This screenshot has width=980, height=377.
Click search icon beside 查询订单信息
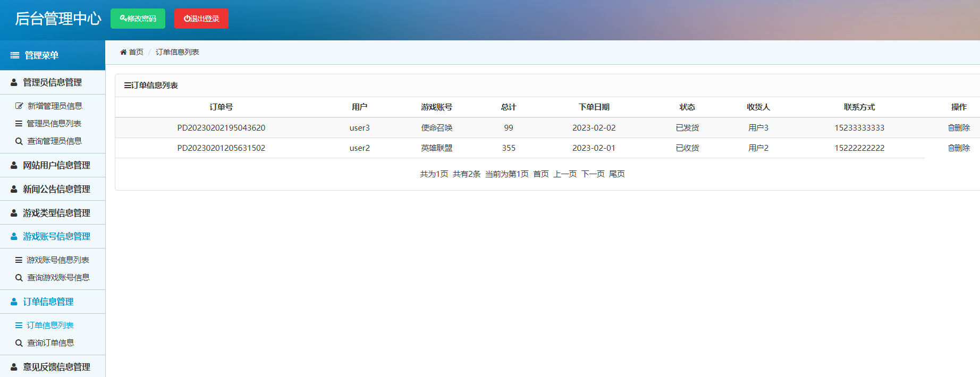point(19,343)
